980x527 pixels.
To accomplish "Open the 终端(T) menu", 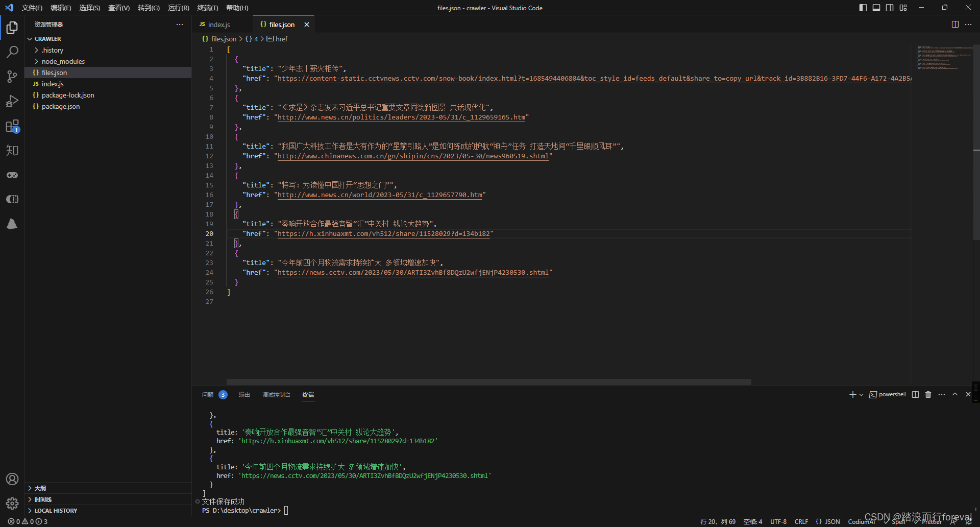I will (208, 8).
